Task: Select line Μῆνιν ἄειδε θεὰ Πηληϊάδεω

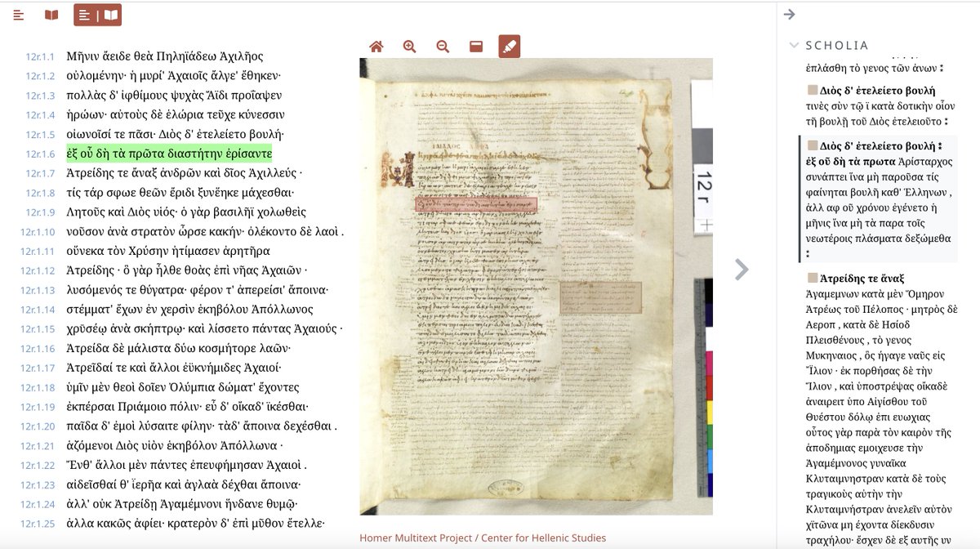Action: [165, 56]
